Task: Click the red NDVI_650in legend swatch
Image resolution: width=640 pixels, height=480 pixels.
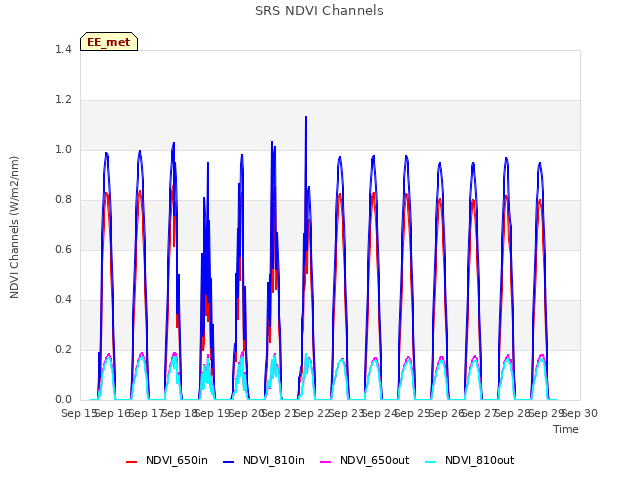Action: coord(131,462)
